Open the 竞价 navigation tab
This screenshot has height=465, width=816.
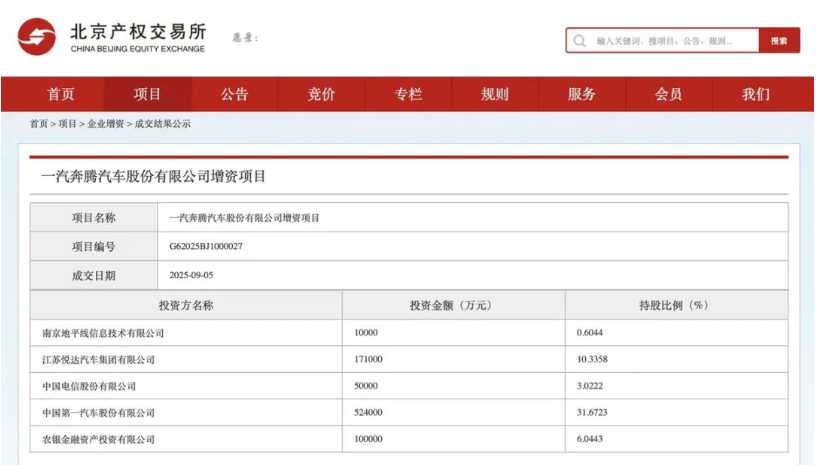[321, 94]
